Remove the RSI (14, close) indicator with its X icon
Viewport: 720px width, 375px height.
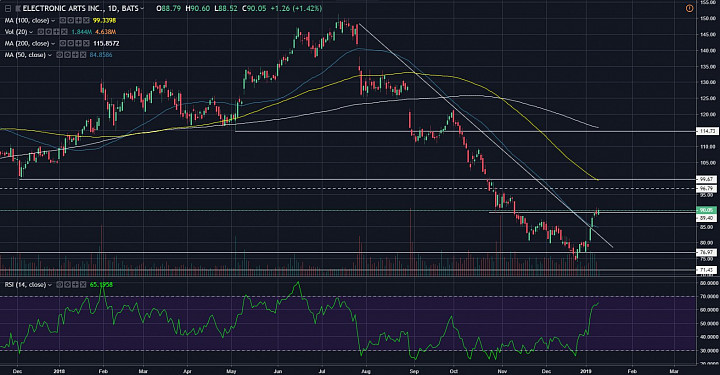click(x=83, y=285)
